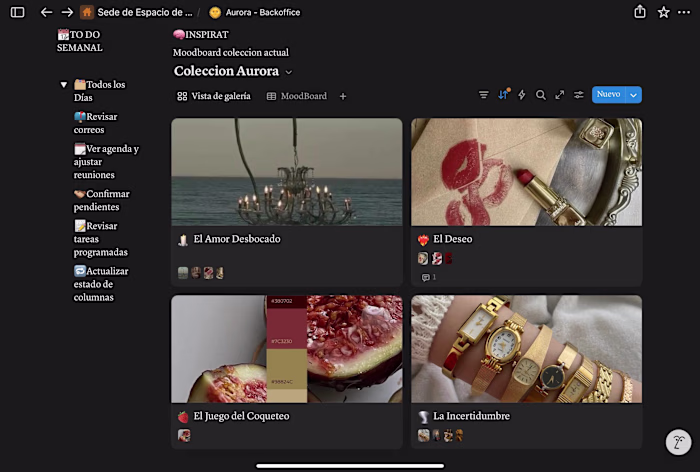This screenshot has width=700, height=472.
Task: Open the view settings sliders icon
Action: tap(579, 95)
